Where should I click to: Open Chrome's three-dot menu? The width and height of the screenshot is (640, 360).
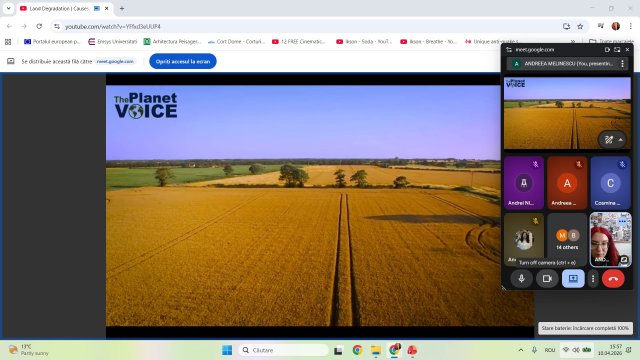[631, 26]
